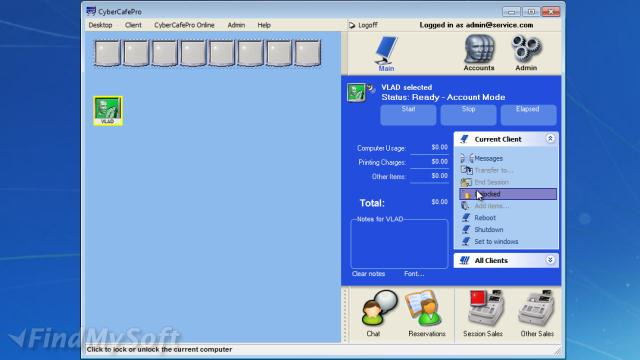Open the Accounts section
The image size is (640, 360).
tap(479, 53)
